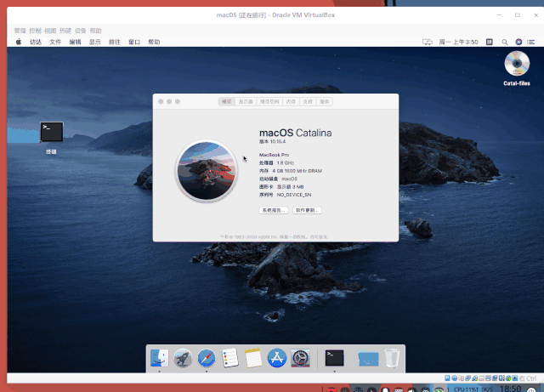Click the 版本 10.16.4 text
This screenshot has height=392, width=544.
tap(272, 142)
